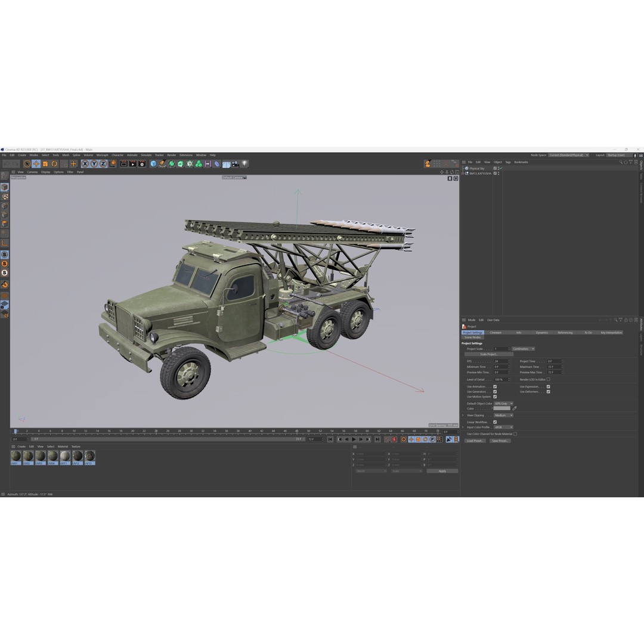Image resolution: width=644 pixels, height=644 pixels.
Task: Open the Input Color Profile sRGB dropdown
Action: pos(503,427)
